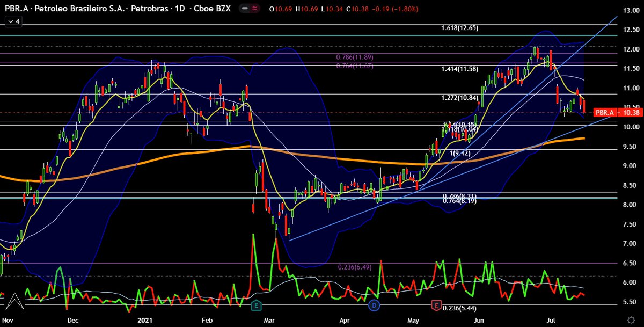Click the open value O10.69 in the legend
Image resolution: width=644 pixels, height=327 pixels.
coord(280,9)
